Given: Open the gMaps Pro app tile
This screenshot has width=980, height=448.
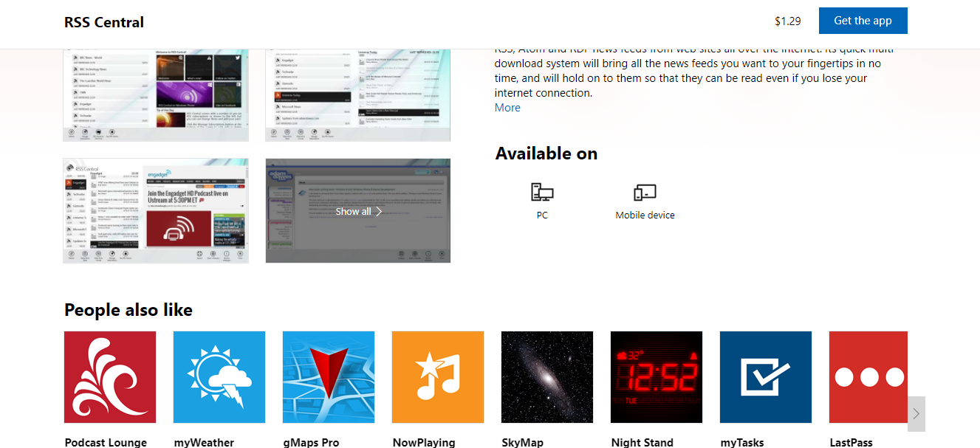Looking at the screenshot, I should tap(329, 377).
